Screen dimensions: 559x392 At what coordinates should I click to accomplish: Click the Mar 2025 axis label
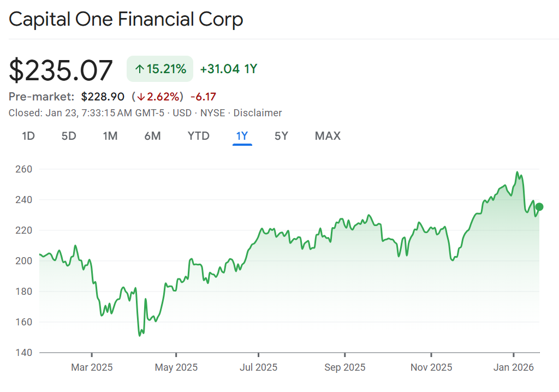(92, 367)
